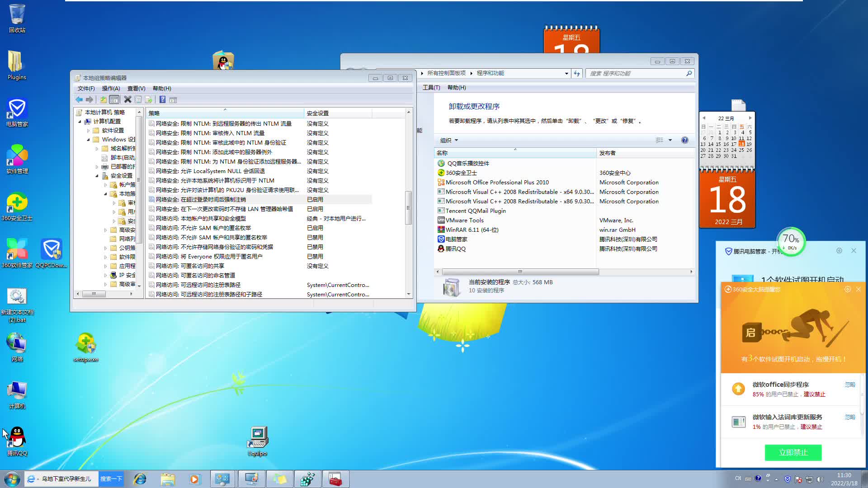The width and height of the screenshot is (868, 488).
Task: Expand the 软件设置 tree node
Action: pyautogui.click(x=89, y=131)
